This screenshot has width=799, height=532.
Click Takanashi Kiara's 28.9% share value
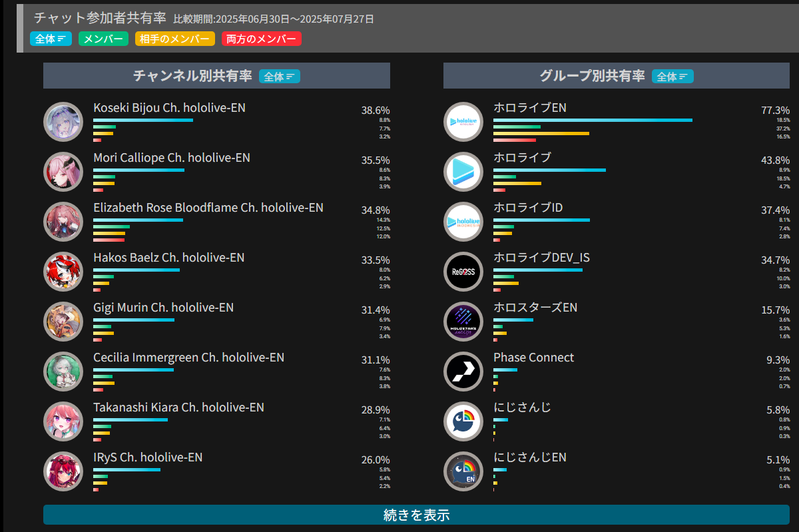tap(376, 410)
